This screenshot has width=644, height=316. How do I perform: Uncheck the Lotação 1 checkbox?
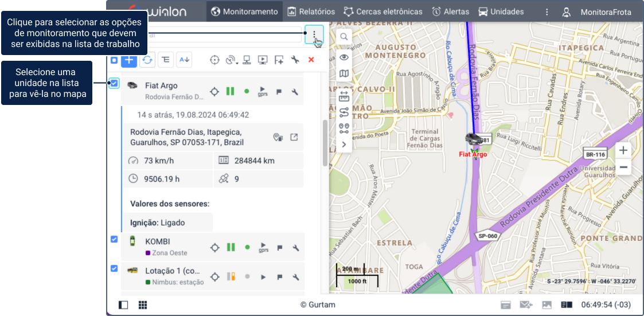pos(114,268)
